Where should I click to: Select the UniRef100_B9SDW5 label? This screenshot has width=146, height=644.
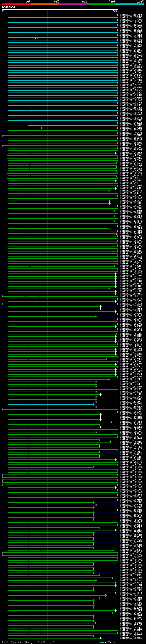(x=131, y=32)
